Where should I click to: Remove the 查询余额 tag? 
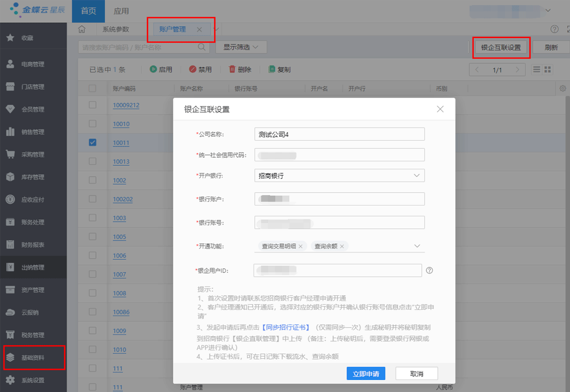click(x=341, y=246)
